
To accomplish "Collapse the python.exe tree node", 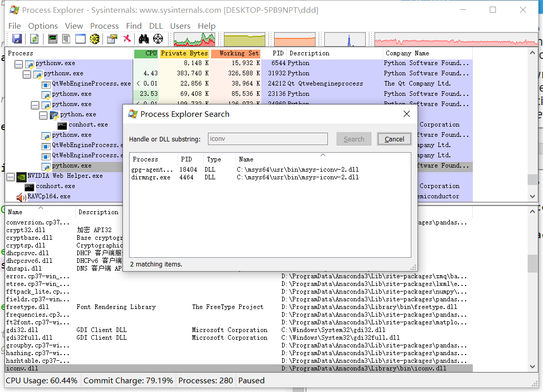I will pyautogui.click(x=44, y=115).
